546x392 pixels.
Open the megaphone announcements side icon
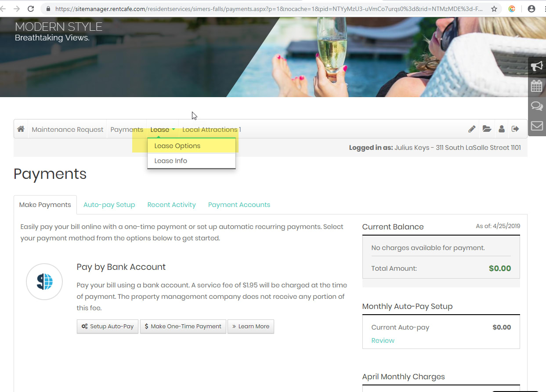[x=537, y=66]
